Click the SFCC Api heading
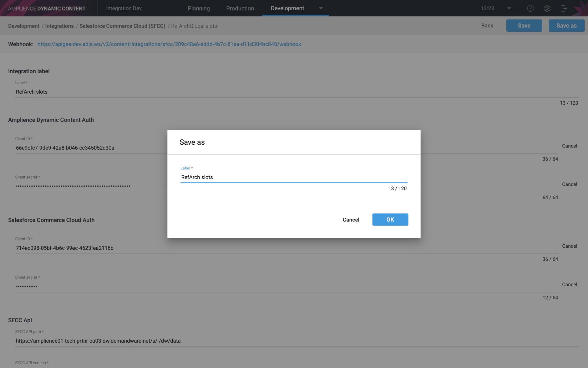The image size is (588, 368). click(x=20, y=320)
